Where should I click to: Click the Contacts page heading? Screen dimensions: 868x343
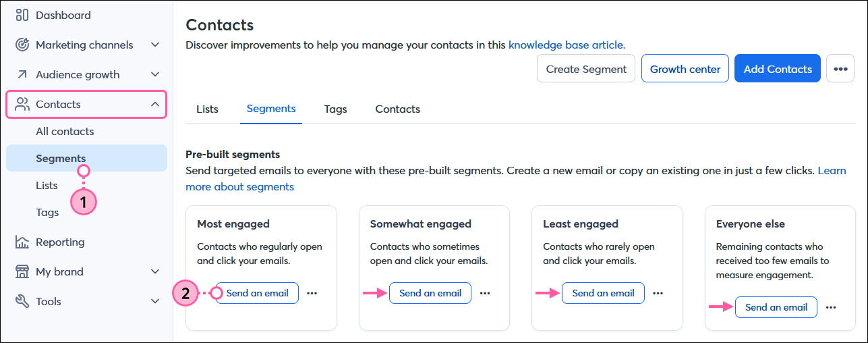point(220,25)
